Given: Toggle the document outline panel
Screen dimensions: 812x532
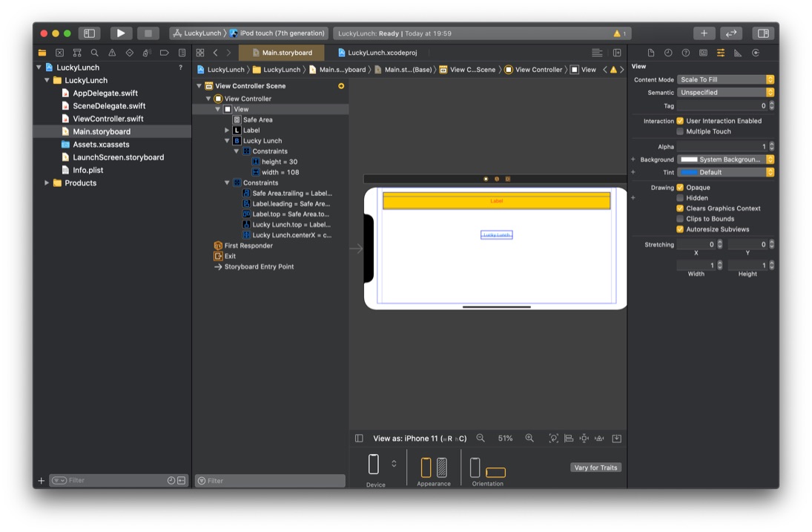Looking at the screenshot, I should [359, 439].
